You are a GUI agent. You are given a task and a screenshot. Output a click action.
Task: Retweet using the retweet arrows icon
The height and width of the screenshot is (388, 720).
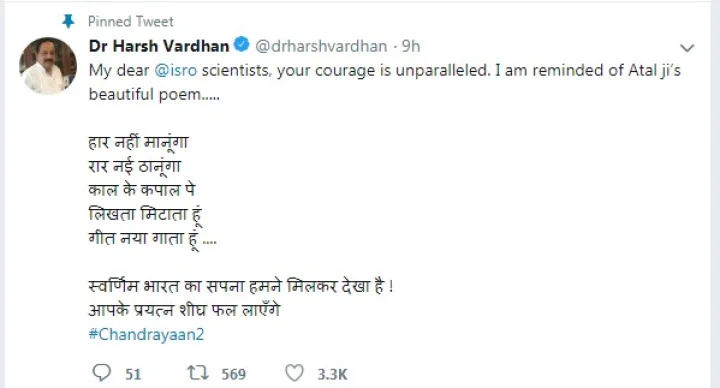(x=198, y=372)
